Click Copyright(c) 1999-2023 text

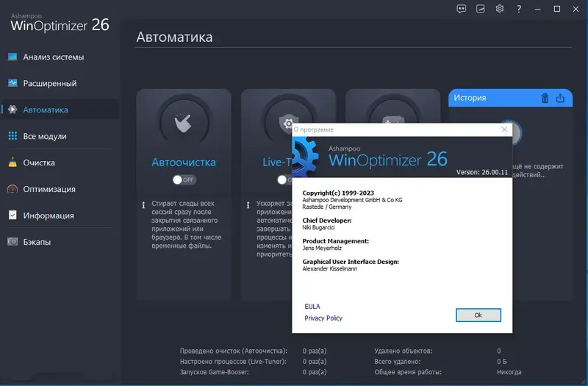coord(338,193)
